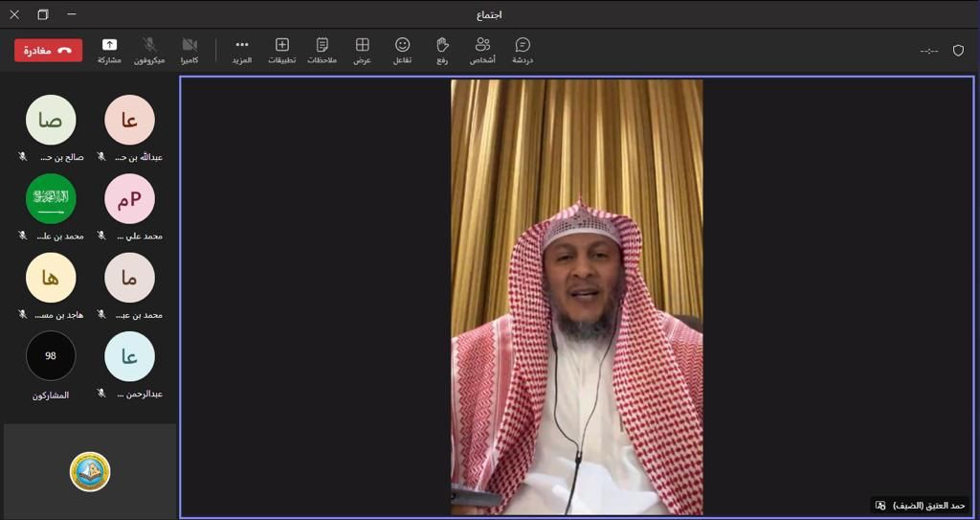Image resolution: width=980 pixels, height=520 pixels.
Task: Open meeting Notes (ملاحظات)
Action: 322,51
